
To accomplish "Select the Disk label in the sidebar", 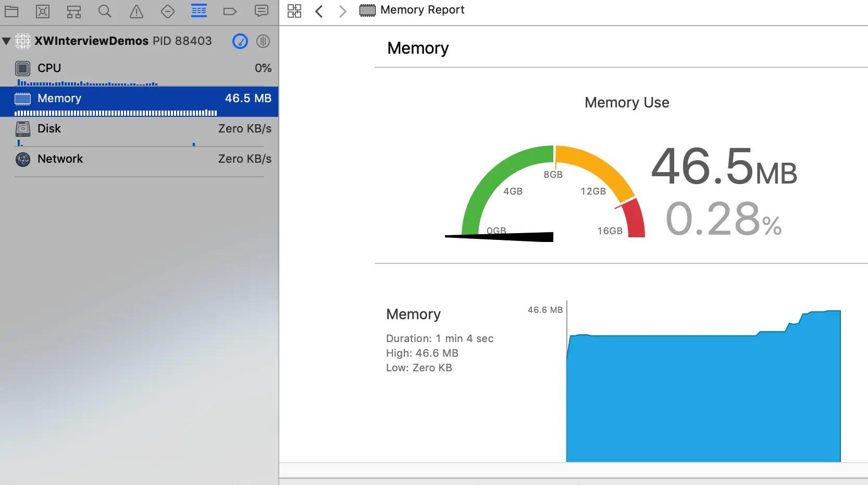I will point(49,129).
